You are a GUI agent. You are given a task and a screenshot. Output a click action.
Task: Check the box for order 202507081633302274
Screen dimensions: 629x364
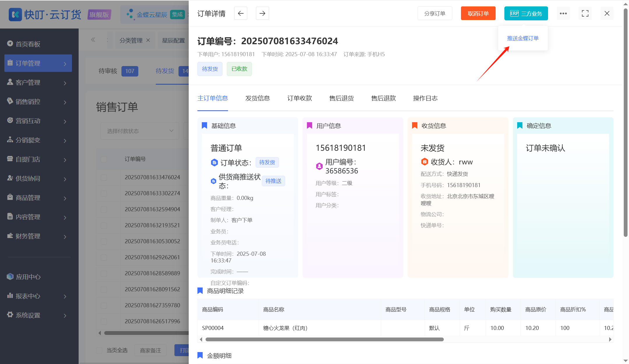[104, 193]
